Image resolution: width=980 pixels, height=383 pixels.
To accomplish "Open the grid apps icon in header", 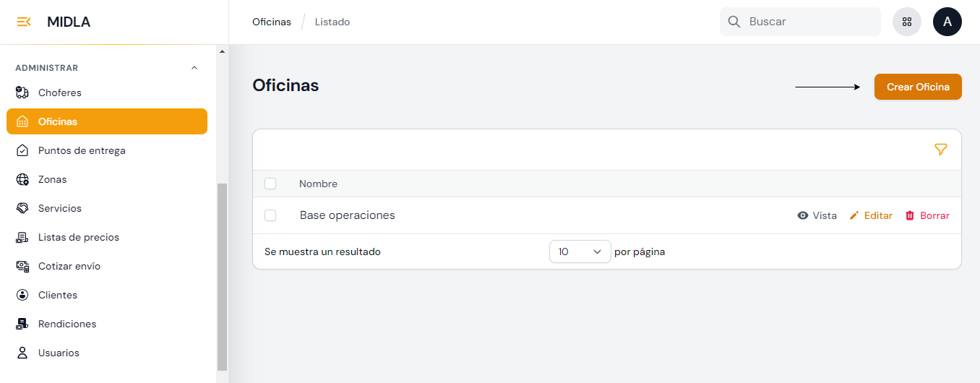I will coord(907,22).
